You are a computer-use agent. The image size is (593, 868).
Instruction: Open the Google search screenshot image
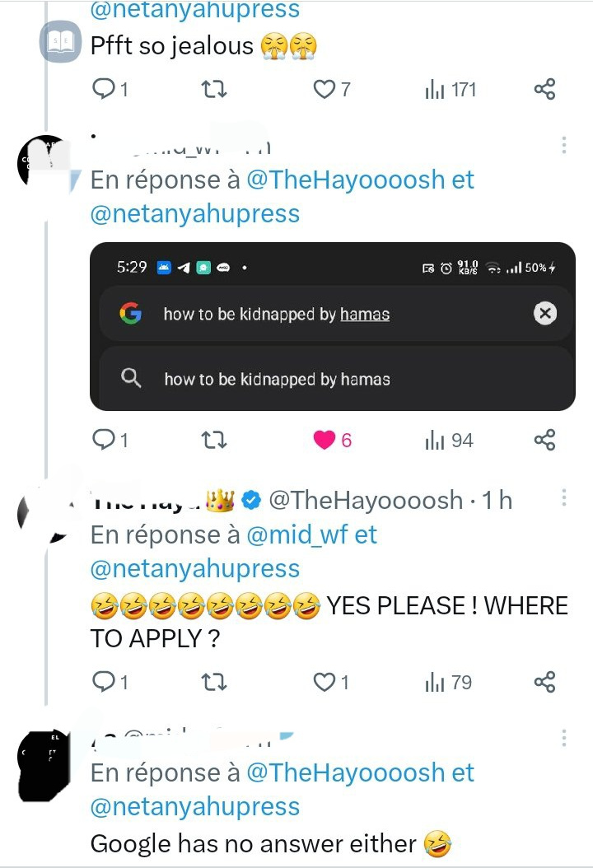click(332, 326)
